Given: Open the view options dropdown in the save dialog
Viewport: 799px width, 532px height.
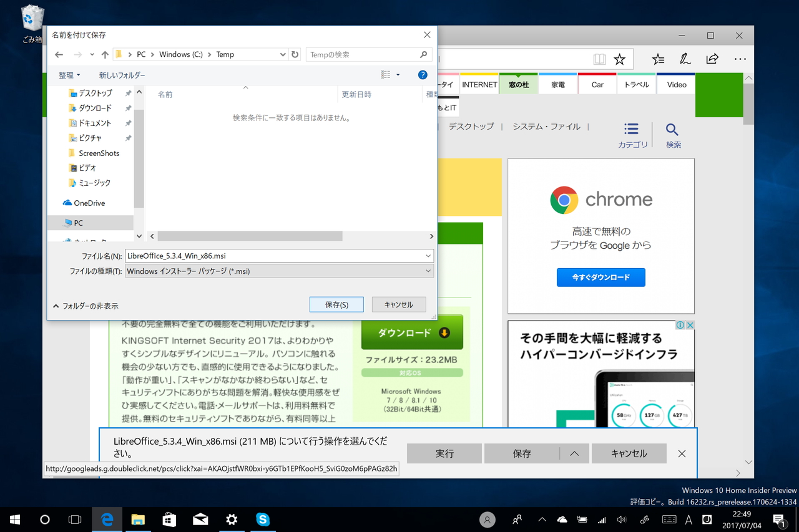Looking at the screenshot, I should 388,74.
